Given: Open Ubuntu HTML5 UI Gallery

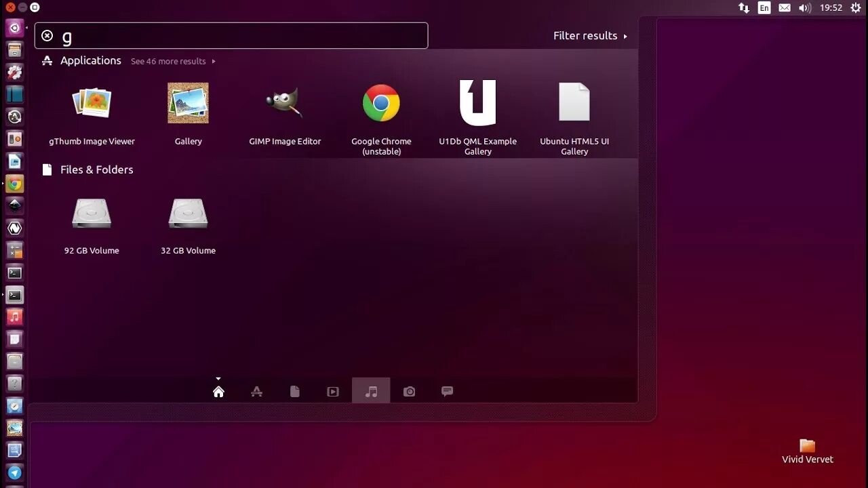Looking at the screenshot, I should coord(574,119).
